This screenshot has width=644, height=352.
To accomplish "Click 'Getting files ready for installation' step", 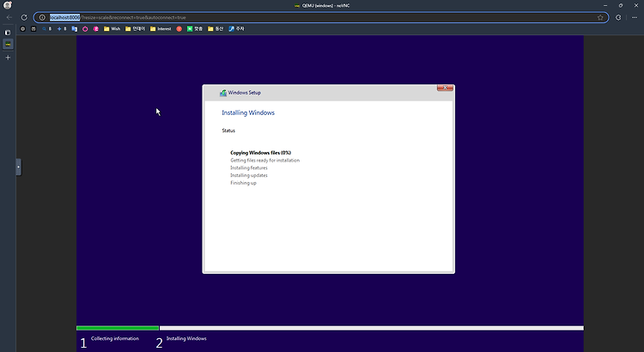I will tap(265, 161).
